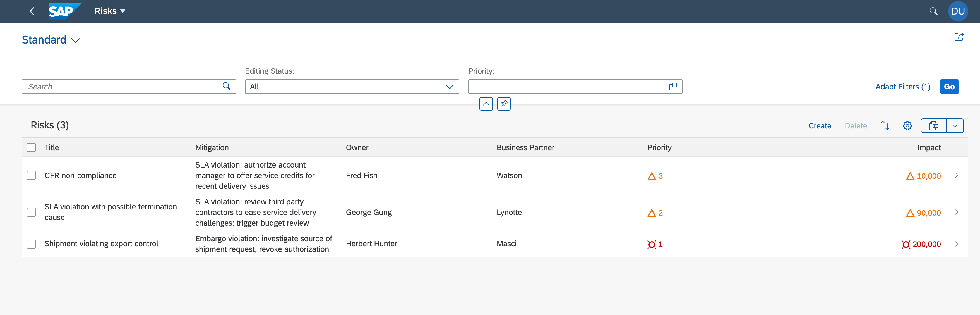Collapse the filter header
Viewport: 980px width, 315px height.
point(486,104)
